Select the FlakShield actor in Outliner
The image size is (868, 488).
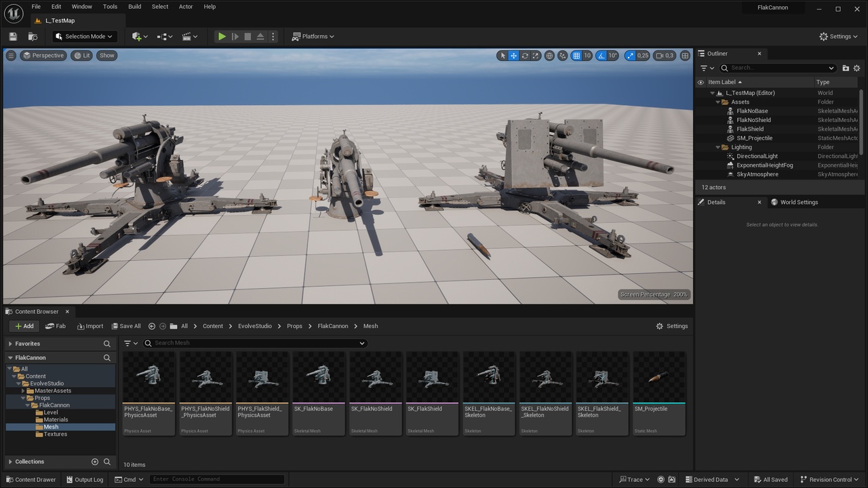click(750, 129)
